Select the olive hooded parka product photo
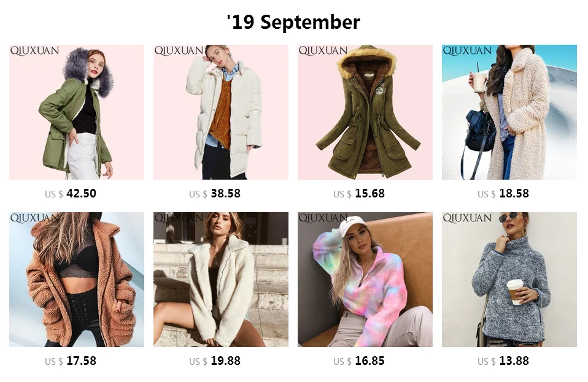The height and width of the screenshot is (382, 588). click(365, 112)
